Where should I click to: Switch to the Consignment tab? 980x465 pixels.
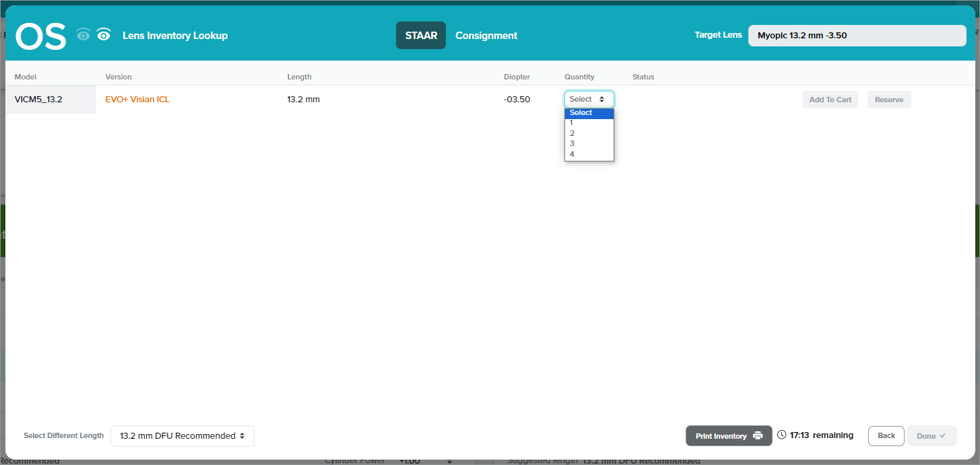click(486, 36)
